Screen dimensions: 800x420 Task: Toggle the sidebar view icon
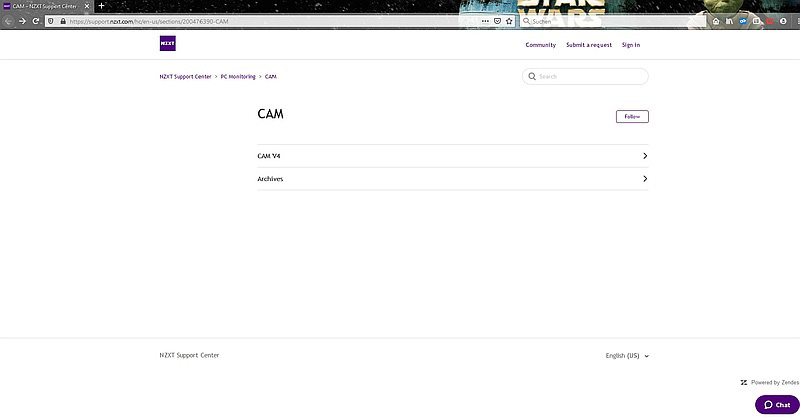click(756, 21)
